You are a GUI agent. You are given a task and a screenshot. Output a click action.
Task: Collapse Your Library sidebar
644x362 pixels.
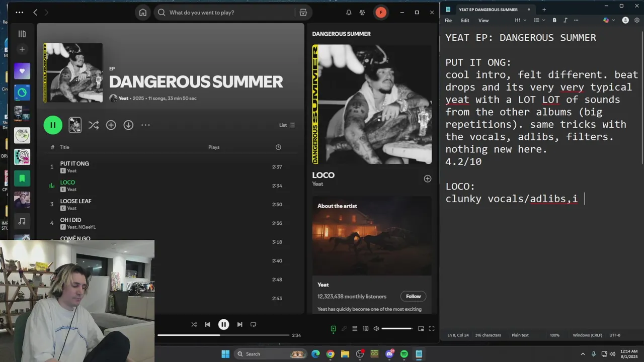click(x=22, y=34)
